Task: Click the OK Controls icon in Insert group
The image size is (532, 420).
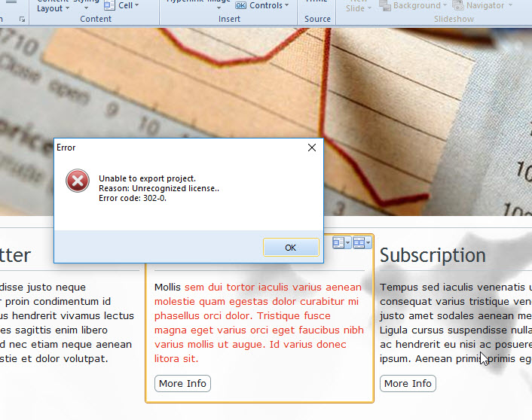Action: tap(241, 5)
